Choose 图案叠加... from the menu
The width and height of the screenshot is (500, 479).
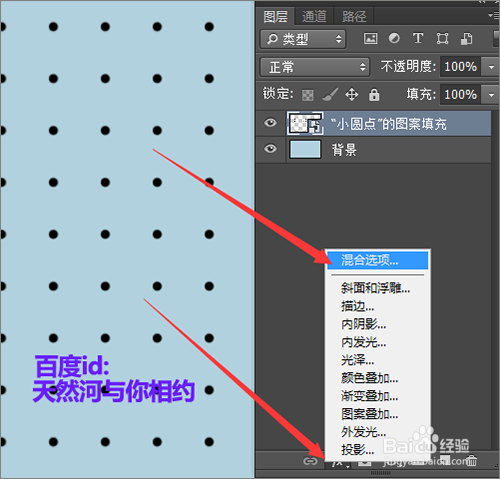click(x=378, y=414)
